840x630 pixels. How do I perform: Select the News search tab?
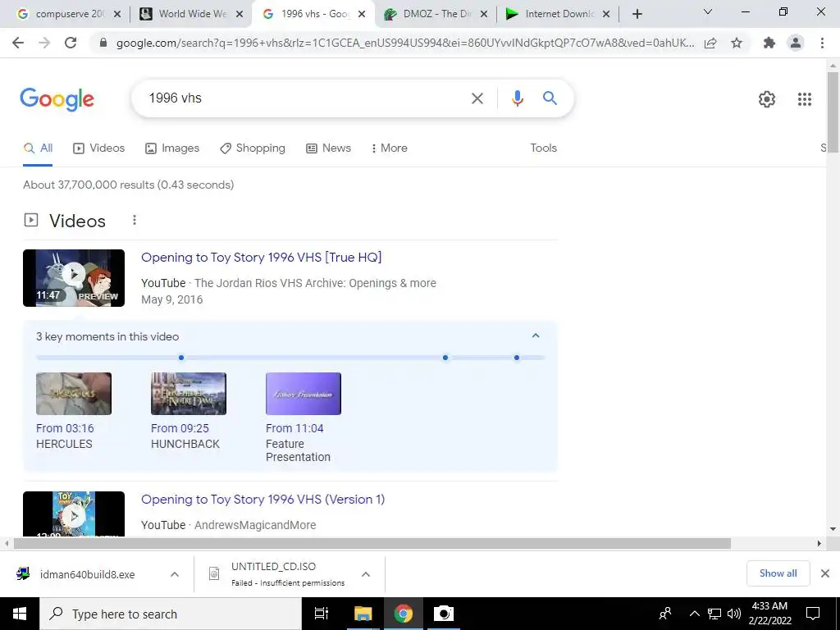point(328,148)
